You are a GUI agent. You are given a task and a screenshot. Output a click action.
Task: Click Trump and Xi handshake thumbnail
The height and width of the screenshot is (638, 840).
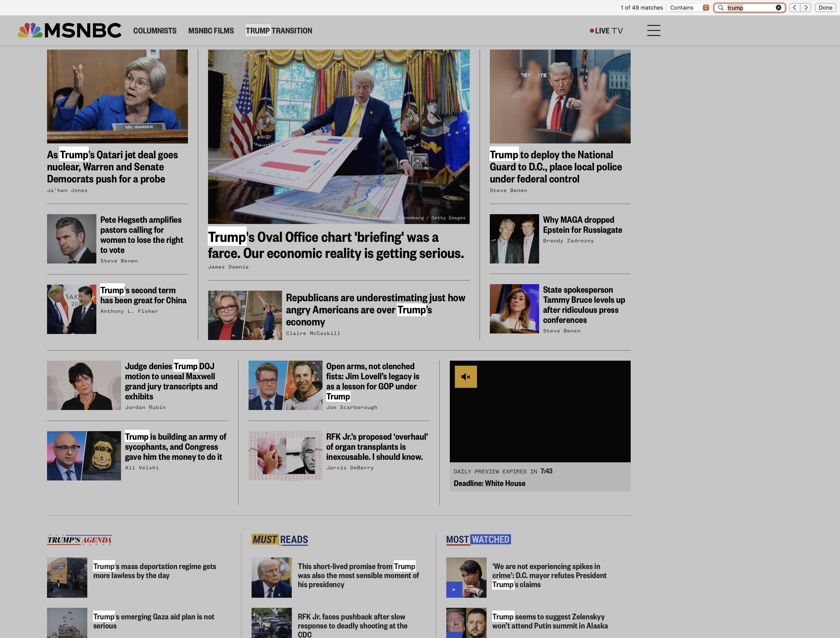pos(71,309)
